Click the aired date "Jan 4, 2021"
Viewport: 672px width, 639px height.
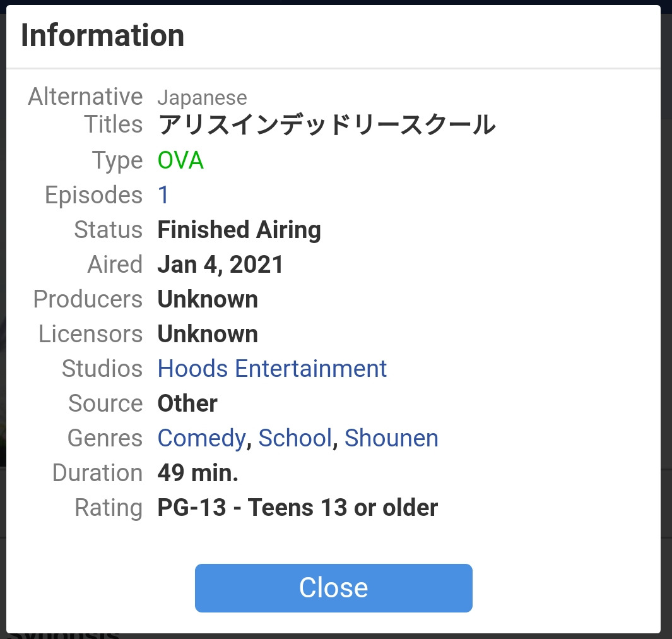pos(221,265)
